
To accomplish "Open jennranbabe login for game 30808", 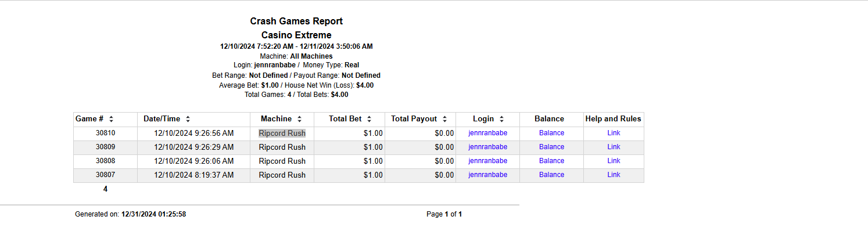I will click(x=487, y=161).
